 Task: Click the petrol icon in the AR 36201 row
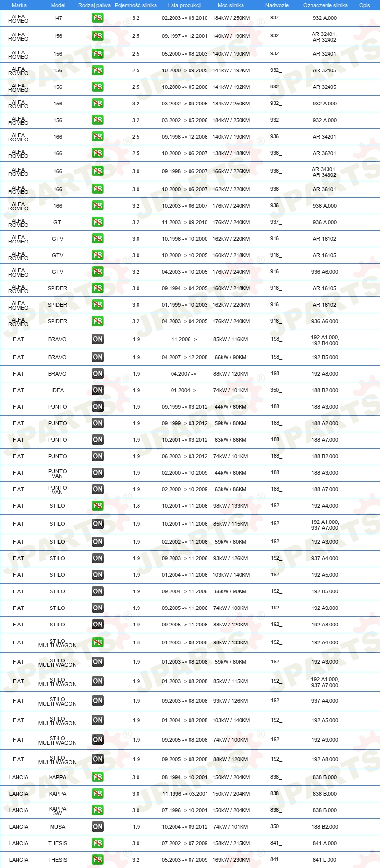98,153
